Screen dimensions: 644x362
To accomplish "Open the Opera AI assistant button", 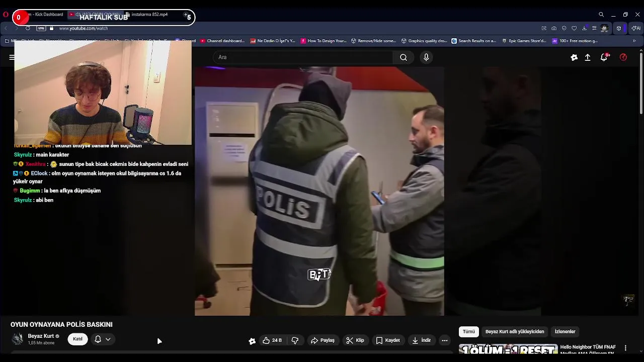I will (x=635, y=28).
